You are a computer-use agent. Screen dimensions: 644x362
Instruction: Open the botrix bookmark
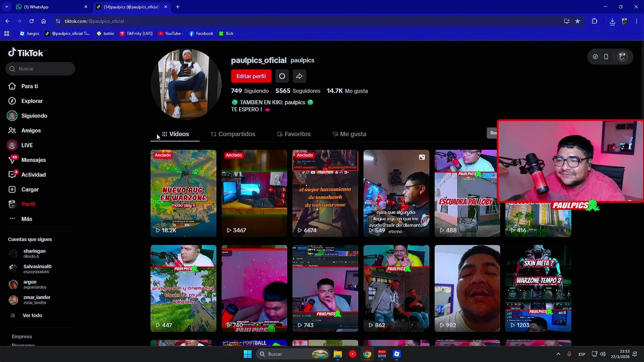(105, 34)
